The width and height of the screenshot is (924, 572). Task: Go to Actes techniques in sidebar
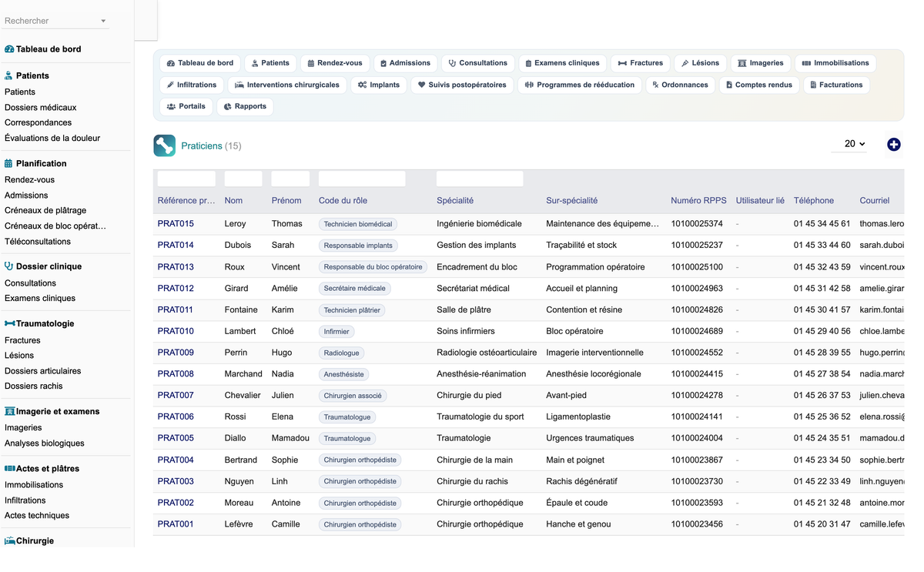[x=37, y=516]
